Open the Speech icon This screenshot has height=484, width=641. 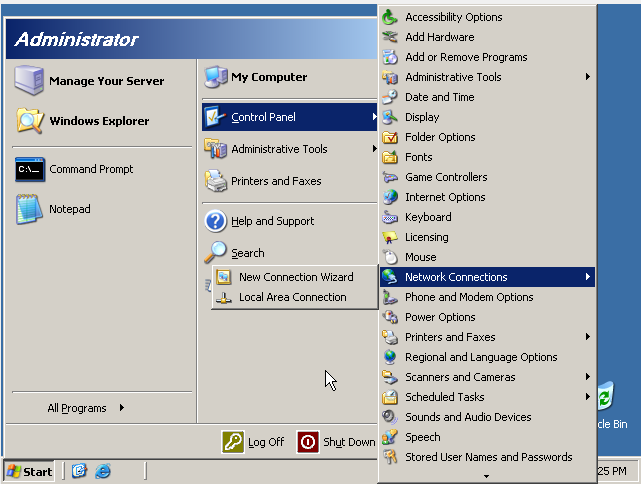390,437
